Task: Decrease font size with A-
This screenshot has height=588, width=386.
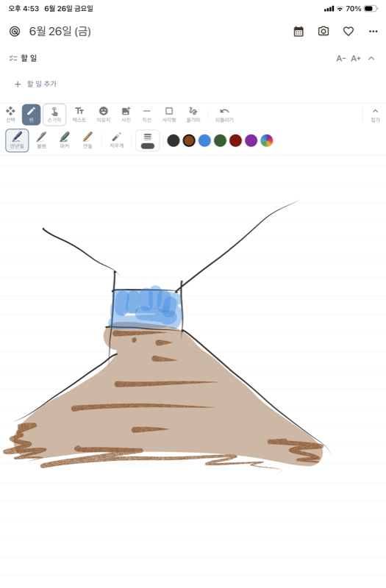Action: coord(341,59)
